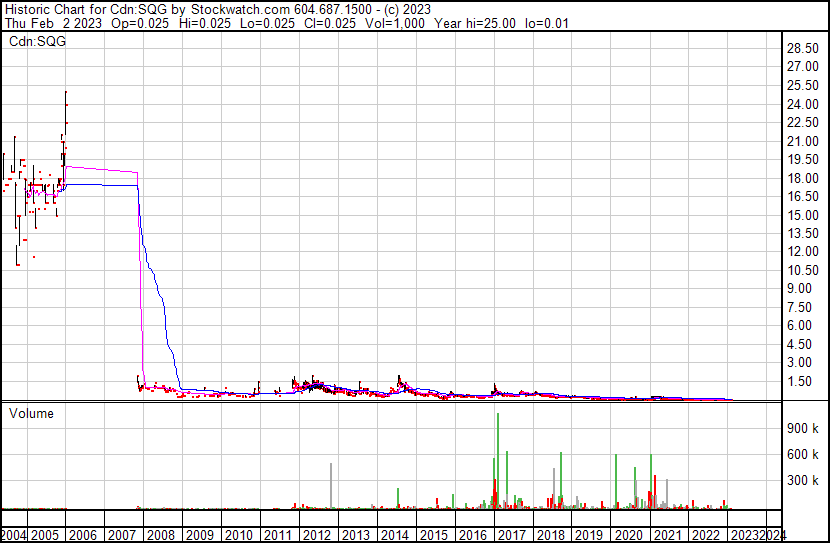830x543 pixels.
Task: Click the '300 k' volume axis label
Action: [803, 480]
